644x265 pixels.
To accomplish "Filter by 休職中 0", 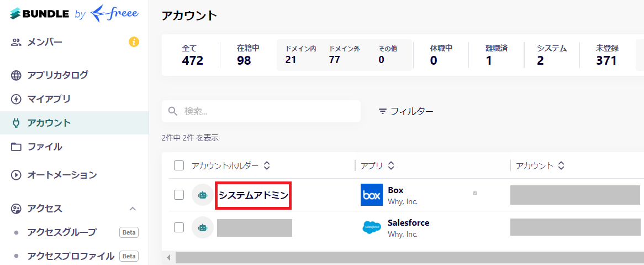I will [441, 55].
